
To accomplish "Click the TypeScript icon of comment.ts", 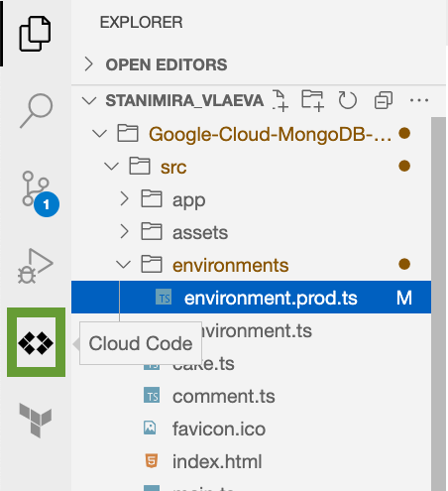I will coord(152,395).
